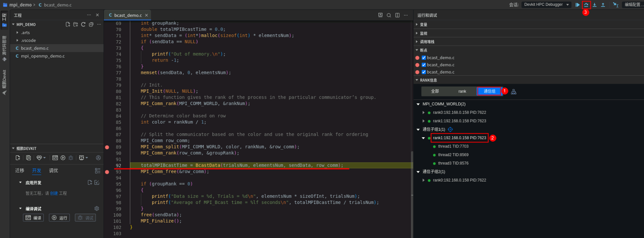
Task: Uncheck the third bcast_demo.c breakpoint
Action: (424, 72)
